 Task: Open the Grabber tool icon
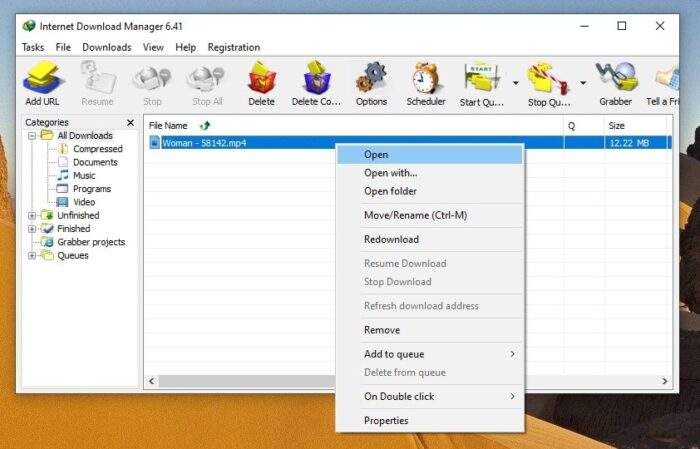(x=617, y=78)
